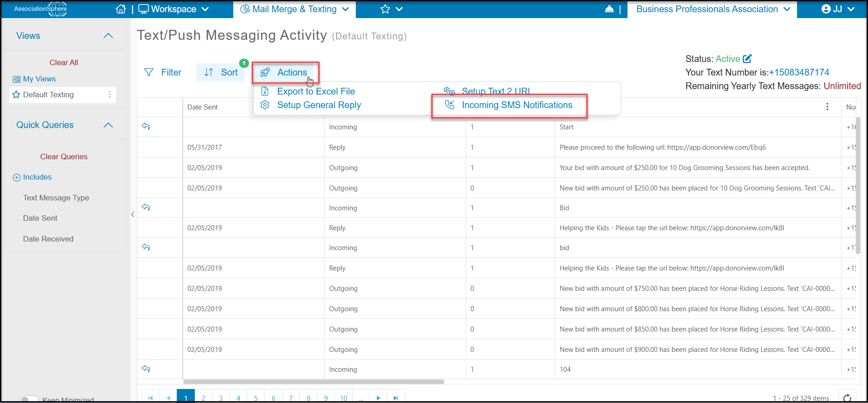Open My Views
The height and width of the screenshot is (403, 868).
(x=34, y=79)
